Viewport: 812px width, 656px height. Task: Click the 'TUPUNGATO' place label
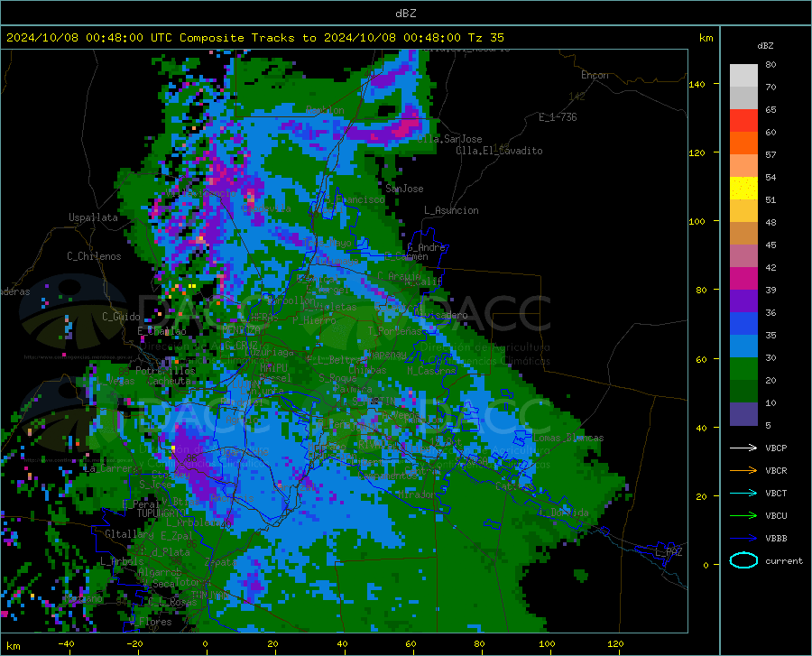pos(161,513)
